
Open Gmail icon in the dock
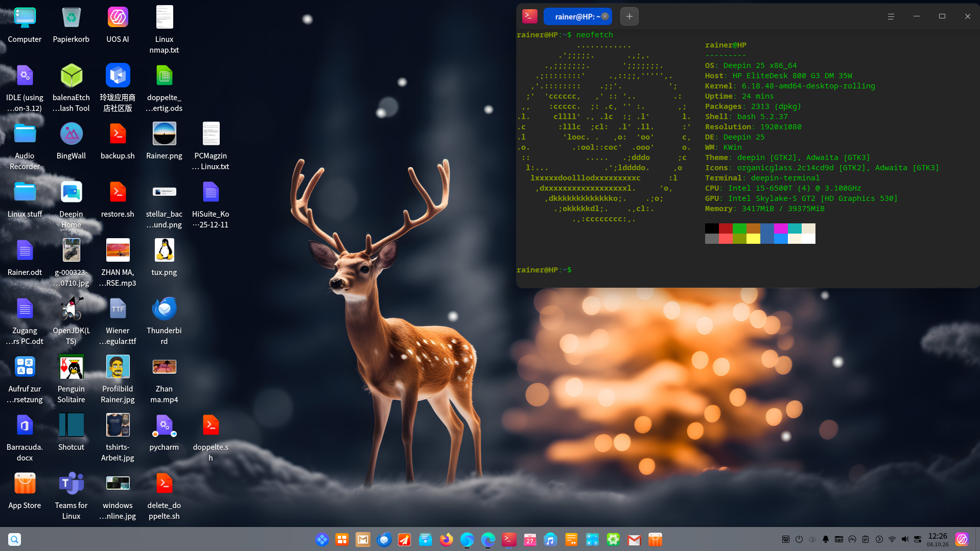pyautogui.click(x=634, y=539)
